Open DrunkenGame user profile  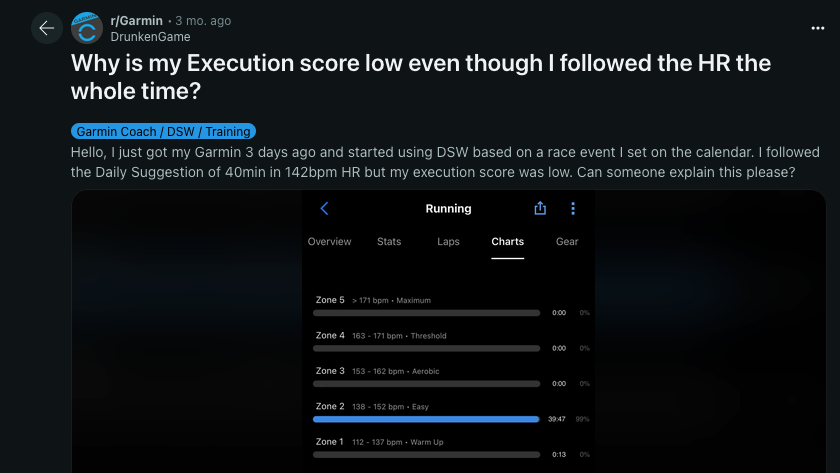point(150,37)
